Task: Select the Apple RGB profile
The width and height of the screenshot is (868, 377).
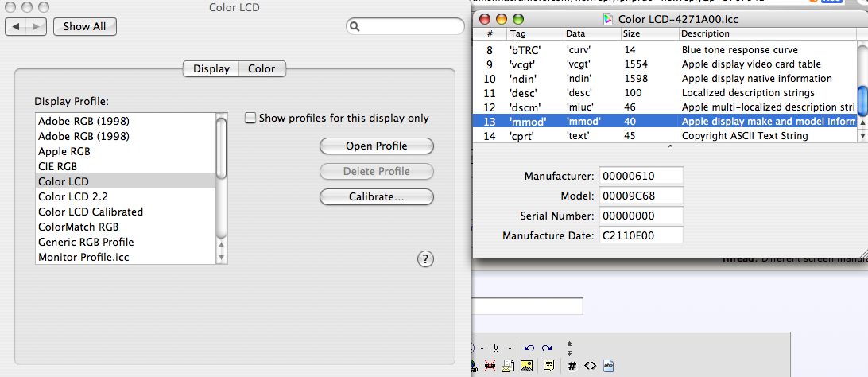Action: pyautogui.click(x=125, y=150)
